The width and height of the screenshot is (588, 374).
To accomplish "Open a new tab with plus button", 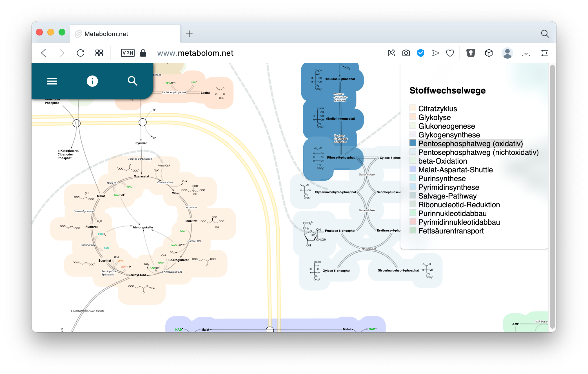I will click(189, 34).
